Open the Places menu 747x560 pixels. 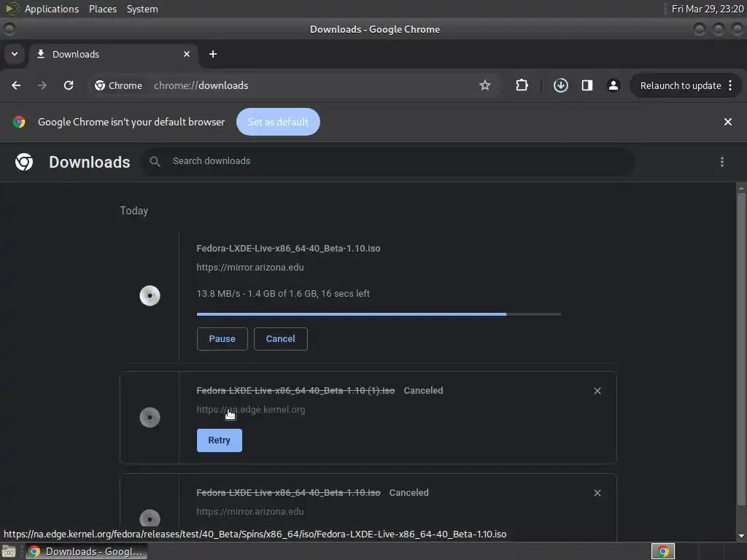click(102, 9)
